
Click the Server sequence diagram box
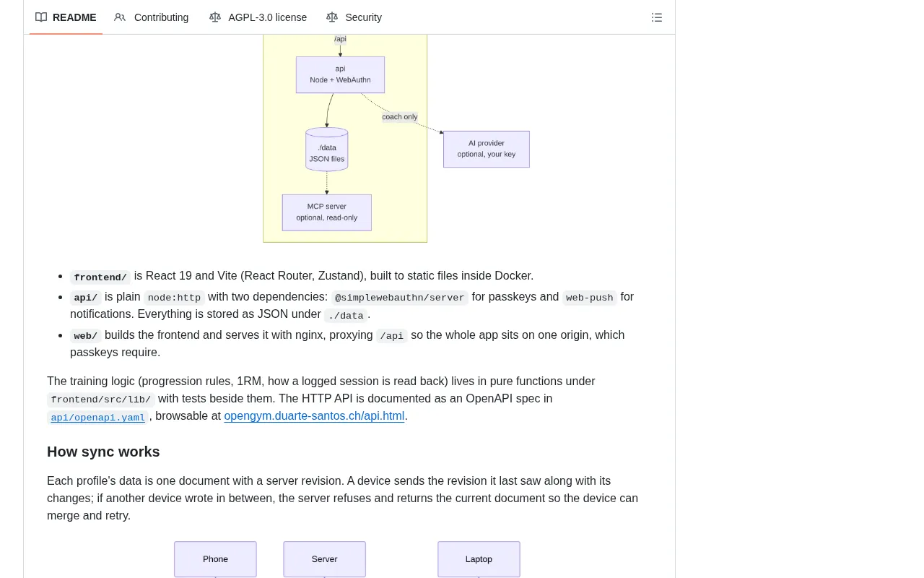click(325, 559)
